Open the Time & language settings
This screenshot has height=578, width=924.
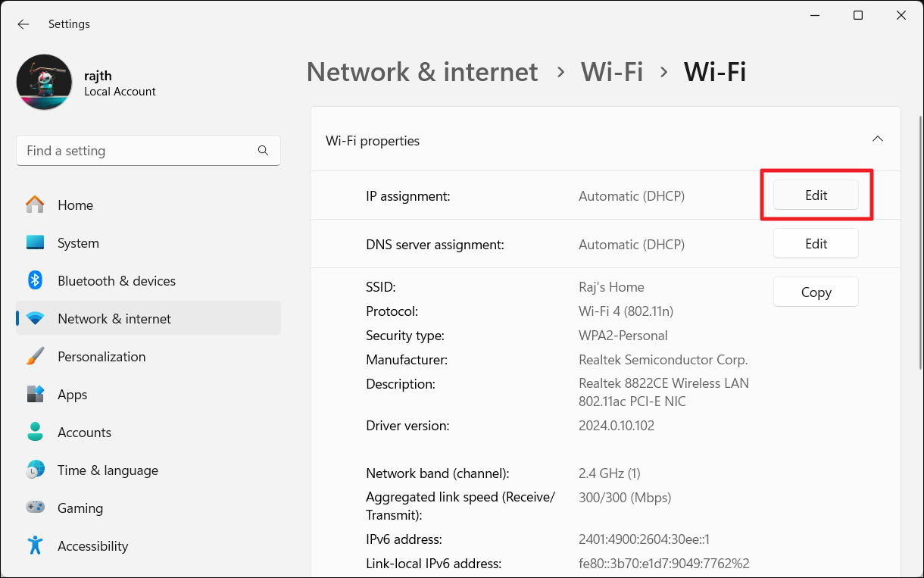point(108,470)
